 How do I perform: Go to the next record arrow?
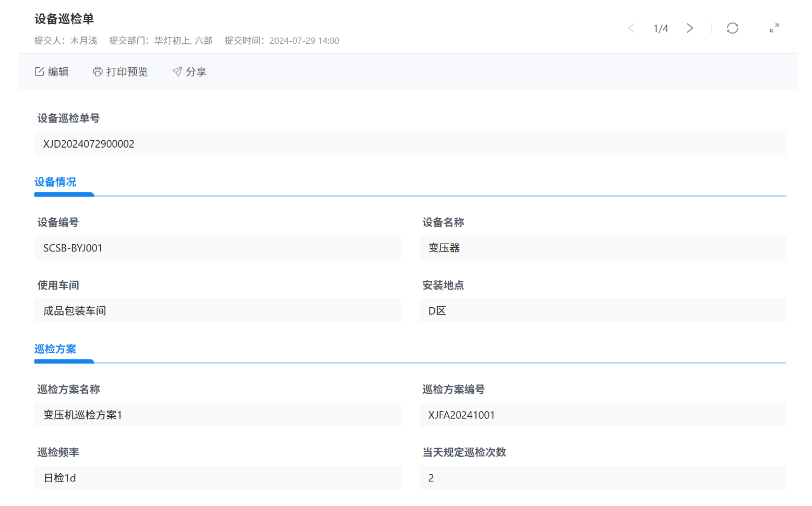coord(690,28)
